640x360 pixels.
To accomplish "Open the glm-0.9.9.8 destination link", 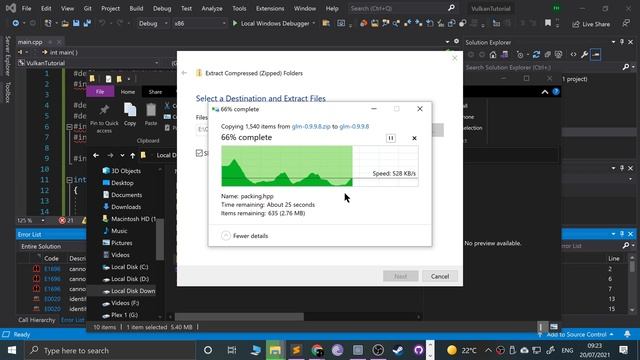I will click(354, 127).
